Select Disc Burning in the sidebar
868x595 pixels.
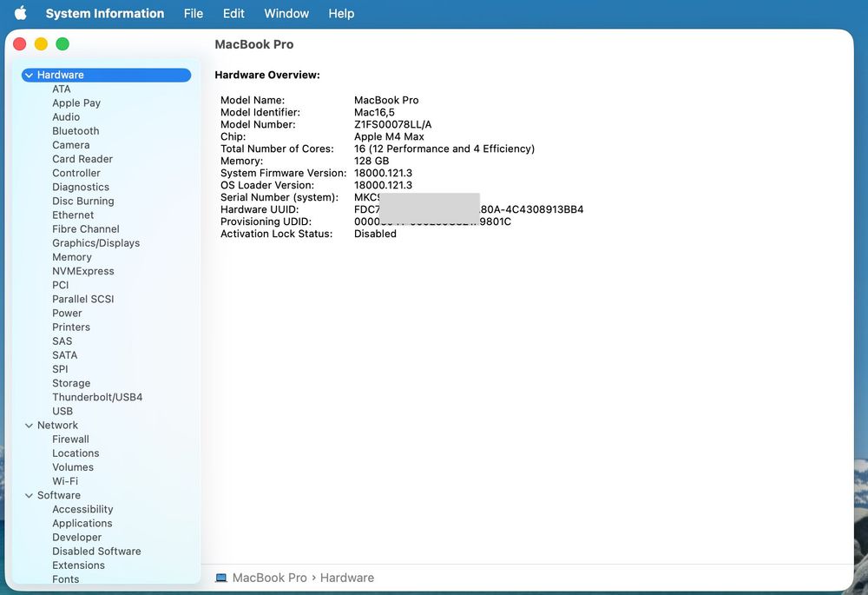(x=83, y=202)
